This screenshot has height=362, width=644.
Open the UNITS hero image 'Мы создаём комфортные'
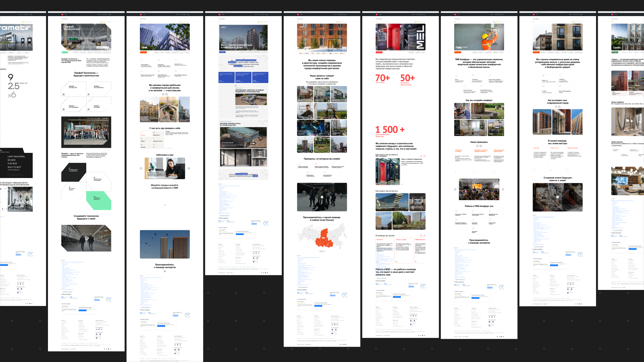pyautogui.click(x=243, y=37)
